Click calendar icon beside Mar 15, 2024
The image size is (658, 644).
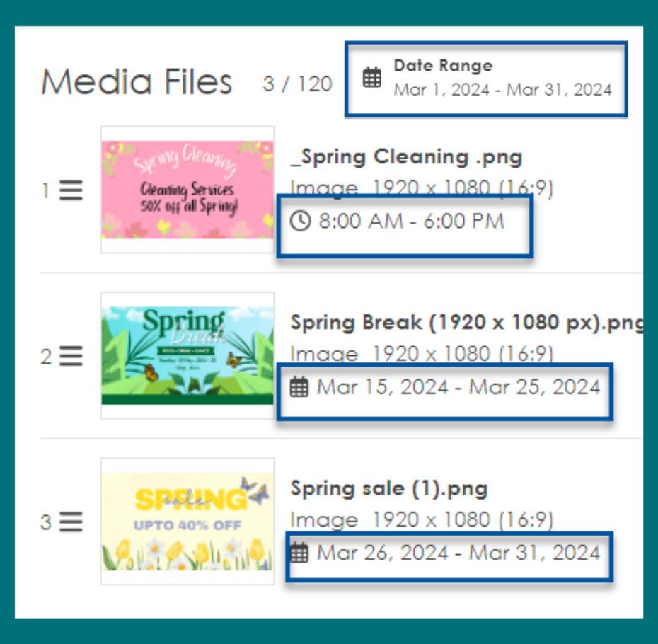pyautogui.click(x=299, y=387)
